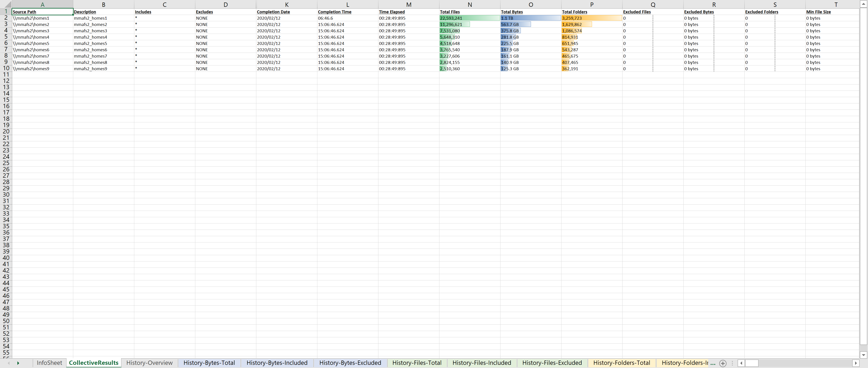Open History-Bytes-Included tab
The height and width of the screenshot is (368, 868).
coord(277,363)
